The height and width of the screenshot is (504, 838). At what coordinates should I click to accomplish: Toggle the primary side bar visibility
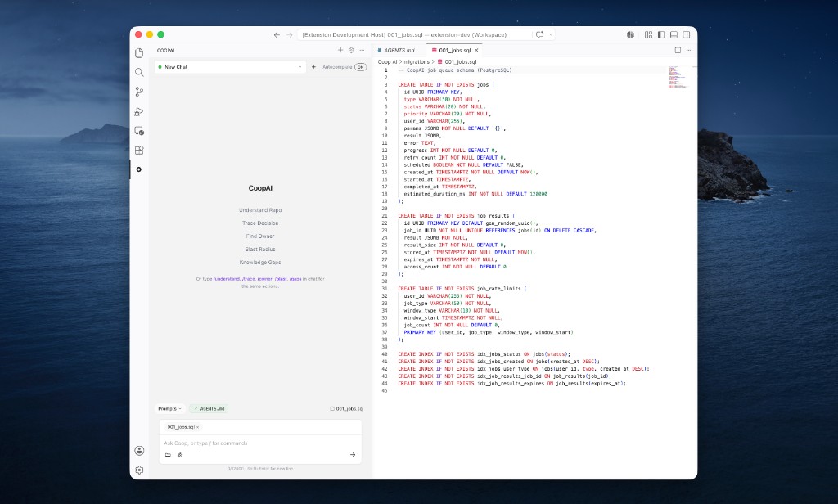661,34
